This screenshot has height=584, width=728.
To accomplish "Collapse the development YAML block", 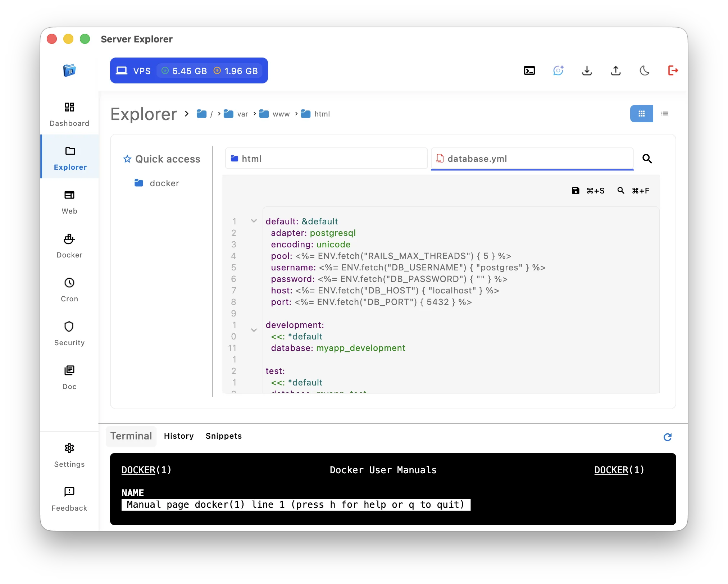I will [x=254, y=330].
